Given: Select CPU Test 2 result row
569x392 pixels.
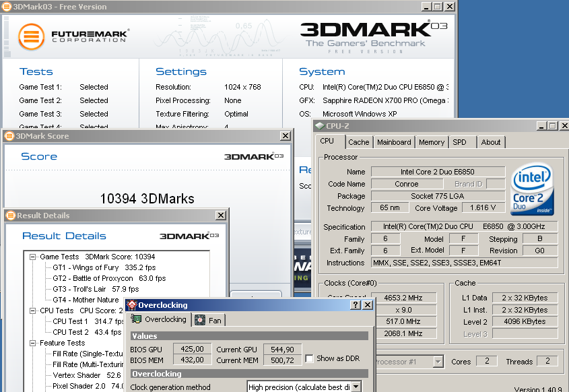Looking at the screenshot, I should point(87,332).
